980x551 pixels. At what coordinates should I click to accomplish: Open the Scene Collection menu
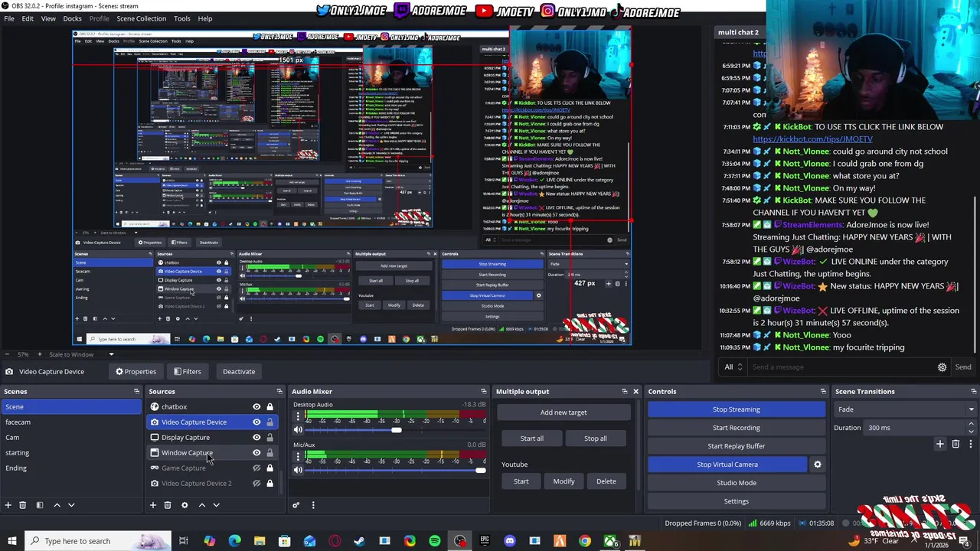click(x=141, y=18)
